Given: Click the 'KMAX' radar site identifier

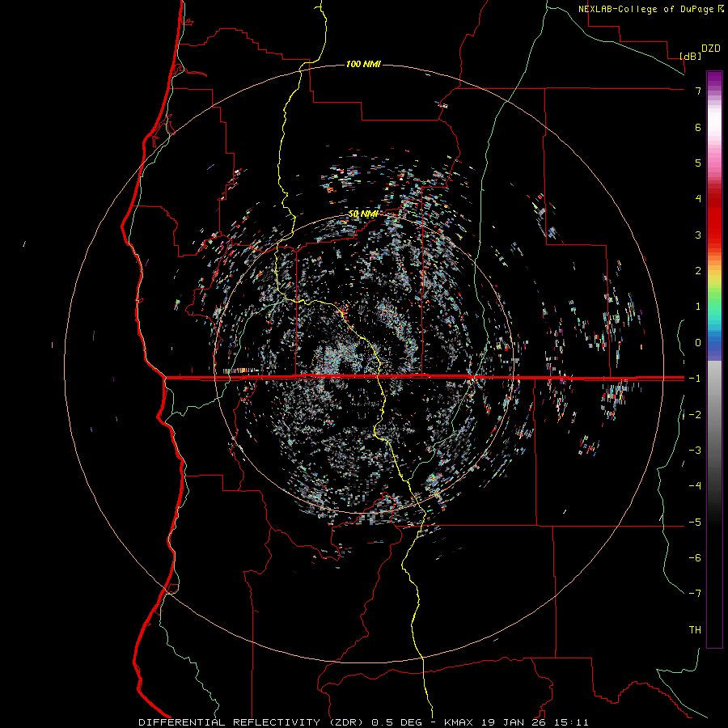Looking at the screenshot, I should click(459, 722).
